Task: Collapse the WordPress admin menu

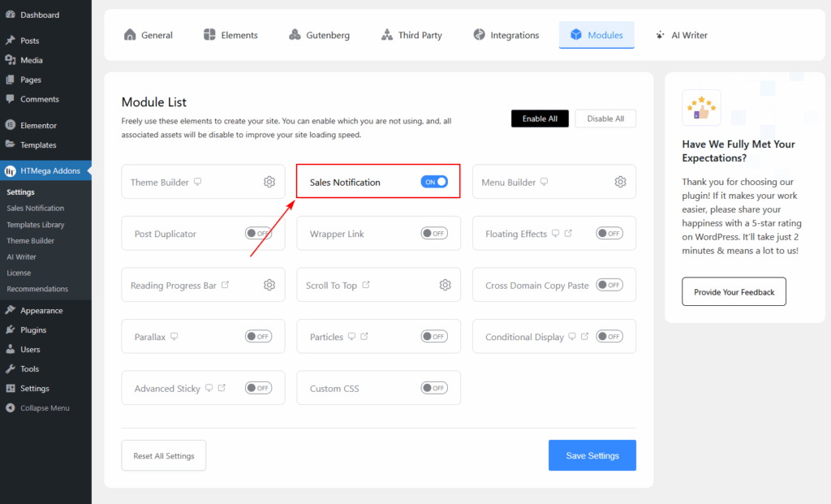Action: (45, 407)
